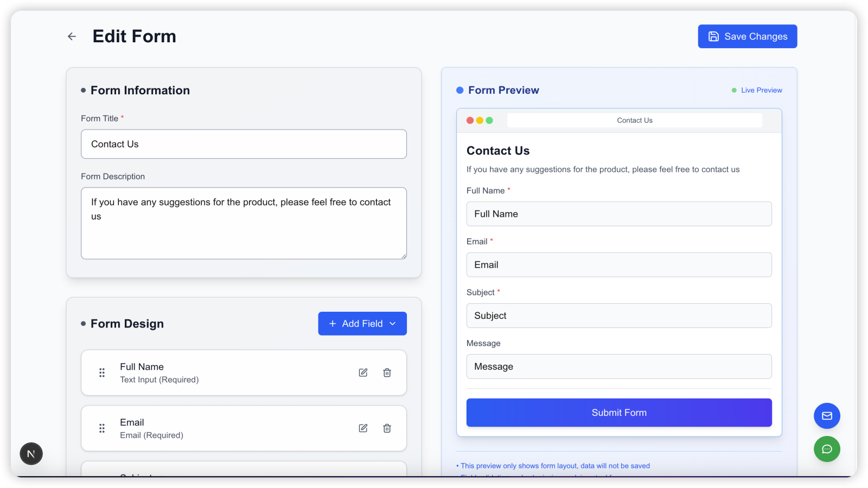Delete the Email field entry
The height and width of the screenshot is (488, 868).
(x=387, y=428)
